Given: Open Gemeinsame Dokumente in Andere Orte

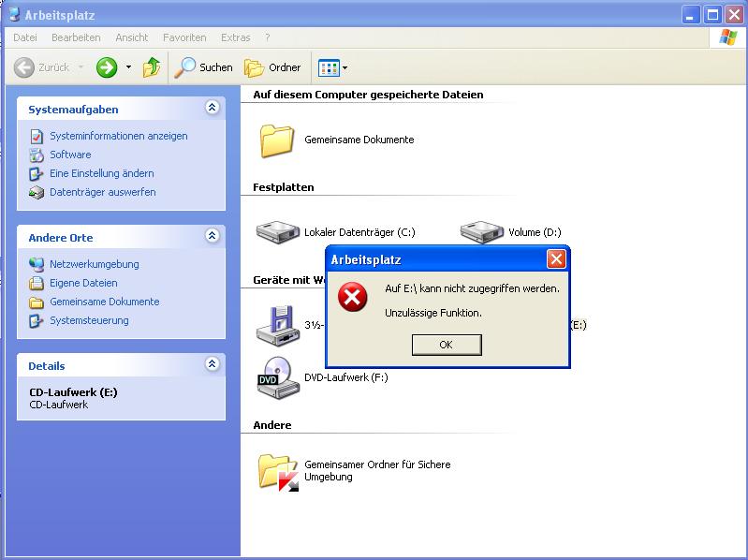Looking at the screenshot, I should tap(105, 302).
